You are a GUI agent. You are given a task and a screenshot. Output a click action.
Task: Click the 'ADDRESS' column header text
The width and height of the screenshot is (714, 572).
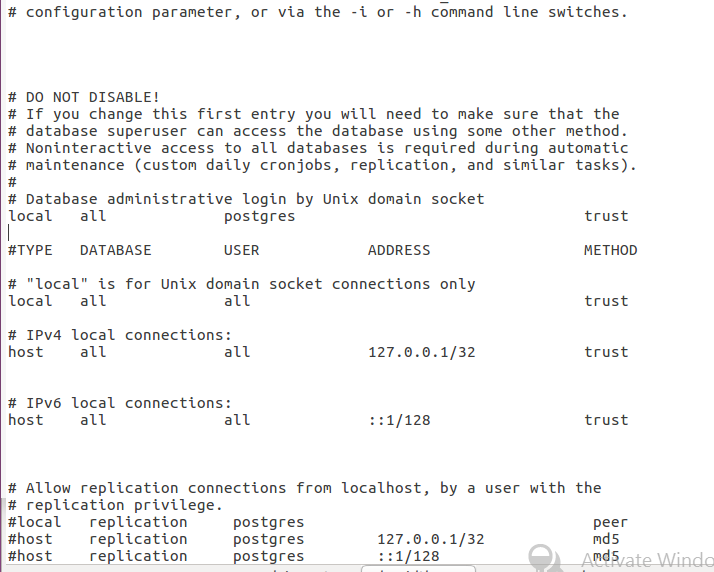tap(399, 250)
